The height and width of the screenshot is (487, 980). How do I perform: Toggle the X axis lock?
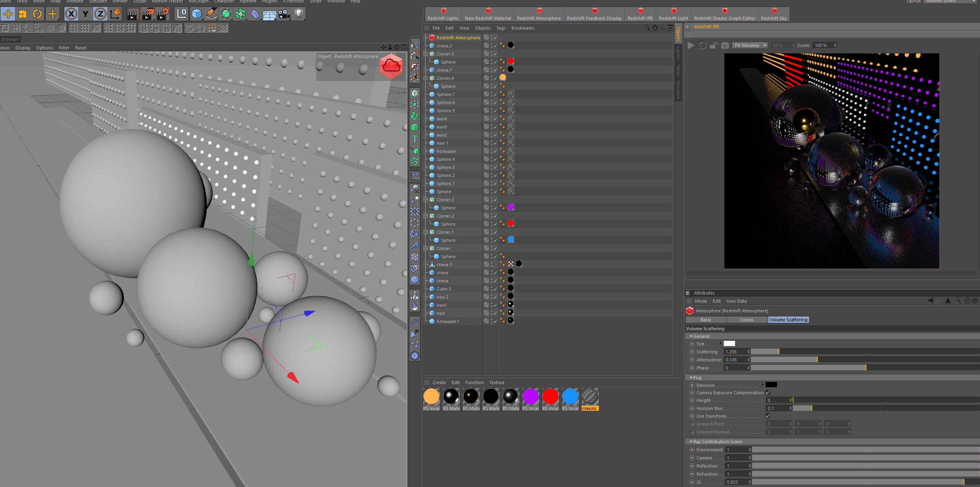pos(71,14)
